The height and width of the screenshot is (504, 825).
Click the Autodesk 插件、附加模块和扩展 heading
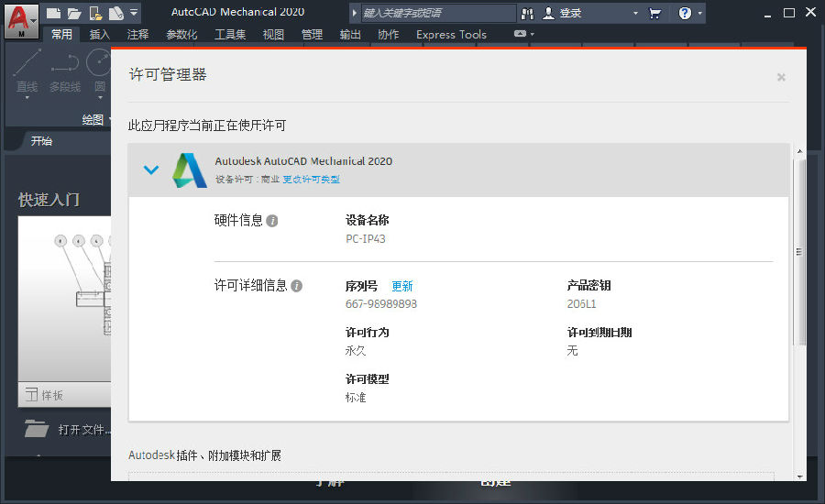click(204, 455)
